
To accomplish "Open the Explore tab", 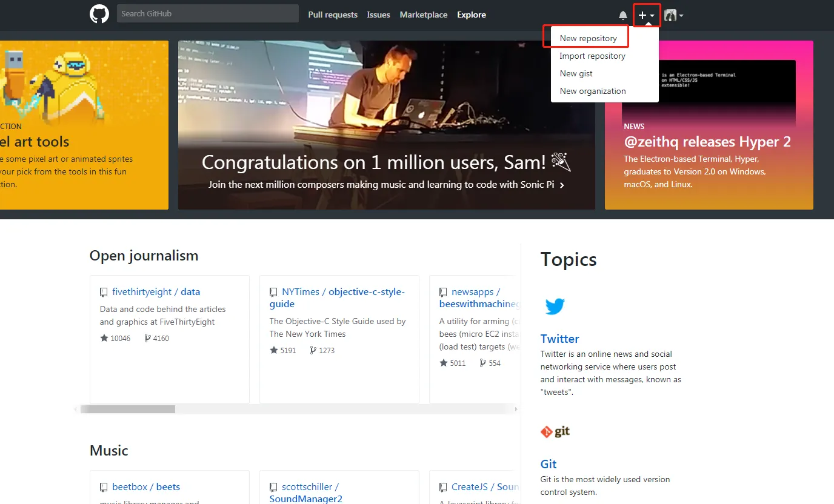I will coord(472,15).
